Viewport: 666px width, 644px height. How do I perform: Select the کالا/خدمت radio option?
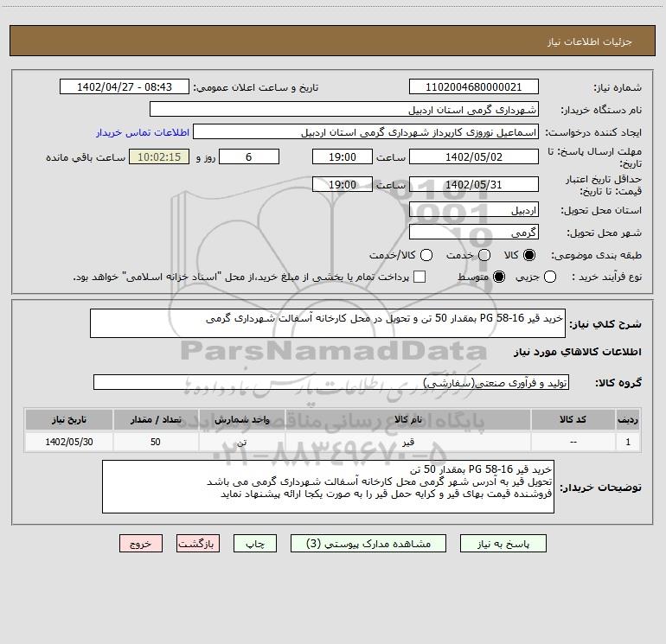(x=426, y=255)
